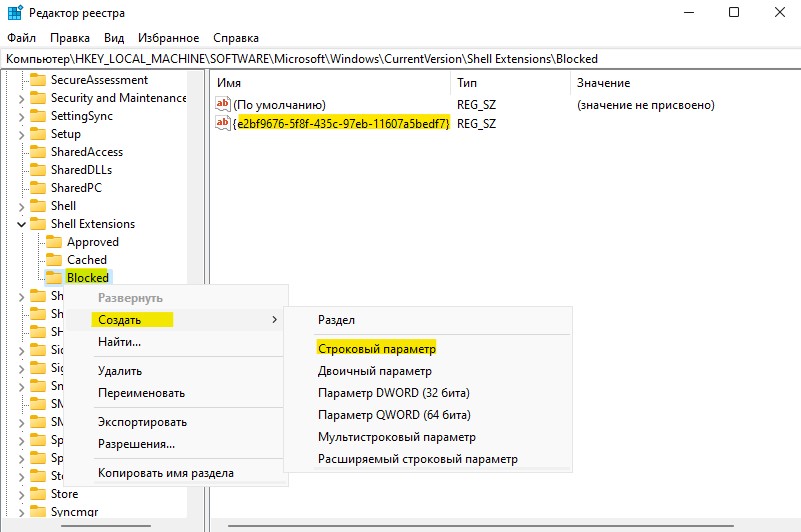Click the SharedAccess folder icon

[x=38, y=152]
